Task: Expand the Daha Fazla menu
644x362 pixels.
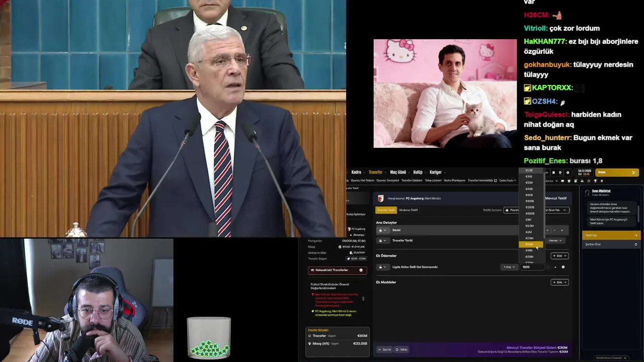Action: 509,180
